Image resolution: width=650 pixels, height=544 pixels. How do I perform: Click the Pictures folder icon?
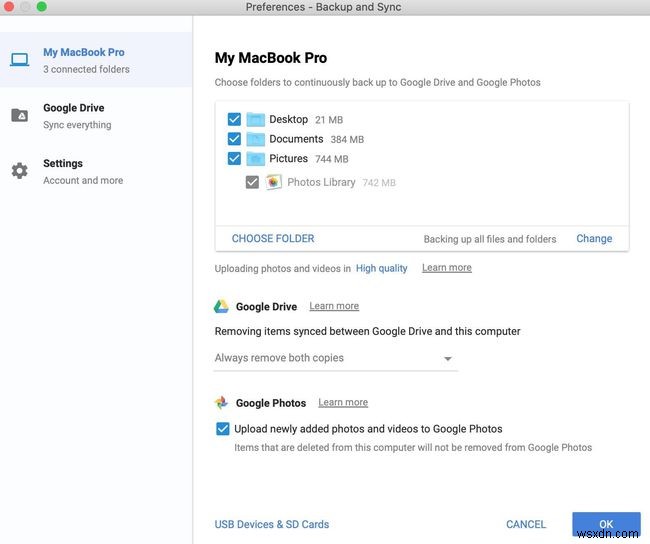coord(255,159)
